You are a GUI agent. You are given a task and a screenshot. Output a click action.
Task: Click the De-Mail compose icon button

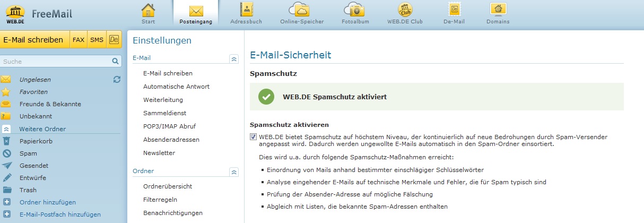(x=114, y=39)
